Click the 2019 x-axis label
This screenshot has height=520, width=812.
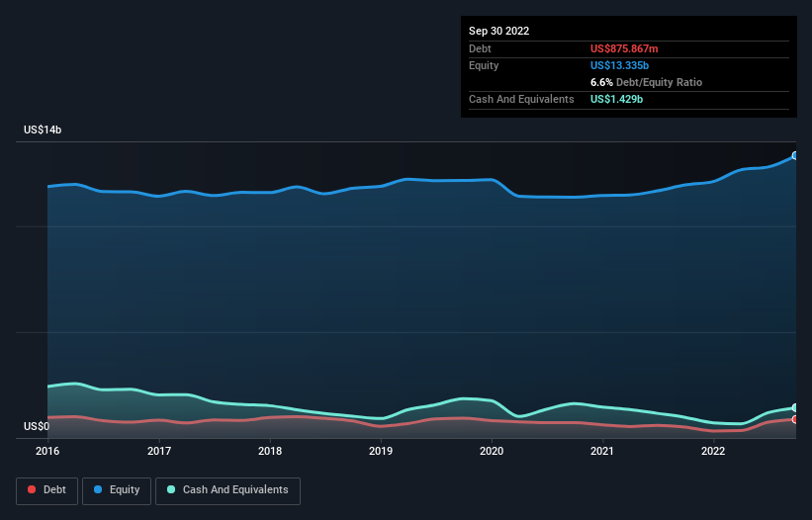tap(381, 451)
